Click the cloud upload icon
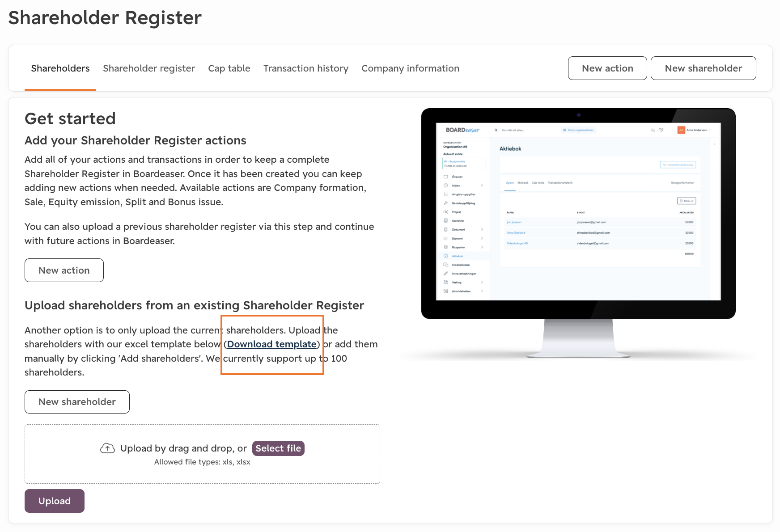Image resolution: width=780 pixels, height=532 pixels. point(107,448)
